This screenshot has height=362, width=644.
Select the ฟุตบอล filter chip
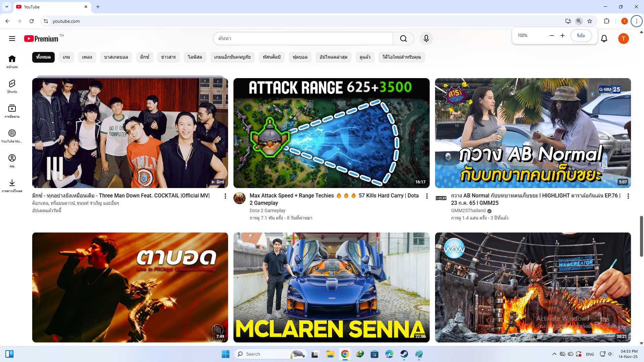(x=300, y=57)
